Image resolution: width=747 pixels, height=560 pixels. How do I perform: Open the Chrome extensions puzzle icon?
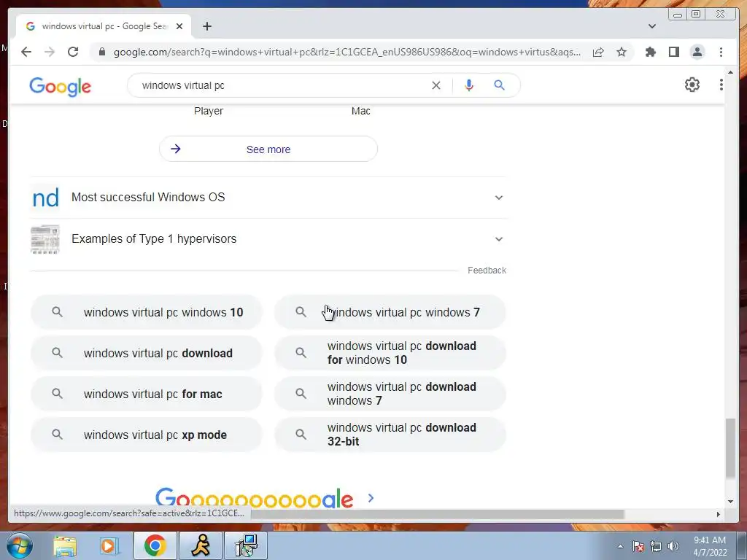[650, 52]
